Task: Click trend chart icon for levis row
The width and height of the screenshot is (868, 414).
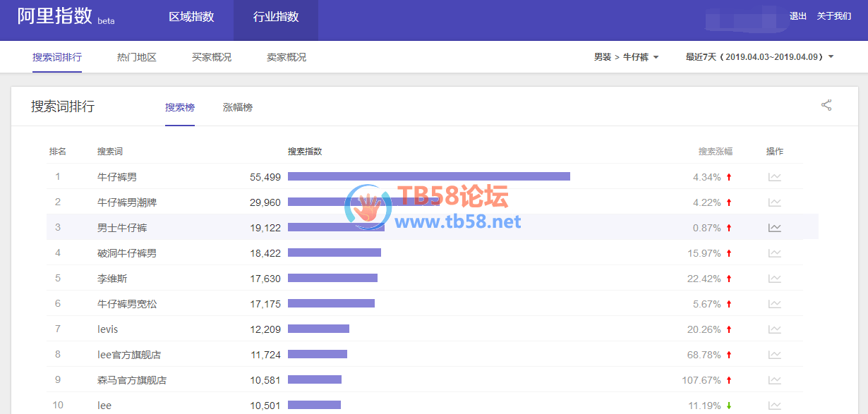Action: pyautogui.click(x=774, y=329)
